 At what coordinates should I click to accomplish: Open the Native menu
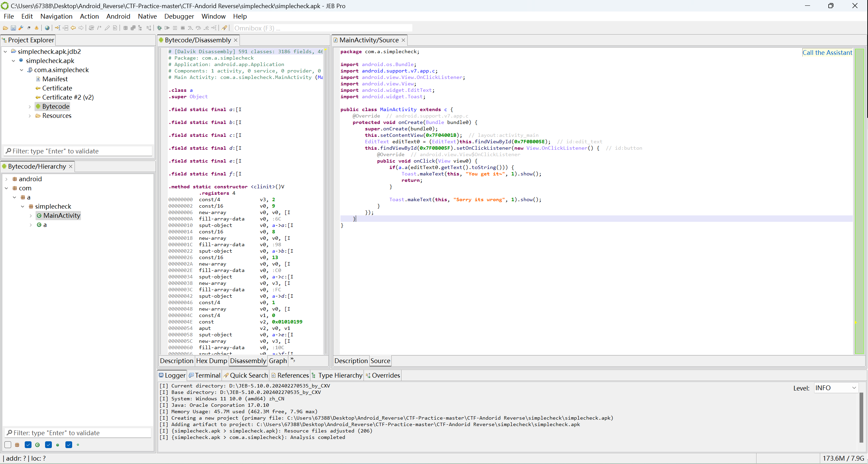point(147,16)
